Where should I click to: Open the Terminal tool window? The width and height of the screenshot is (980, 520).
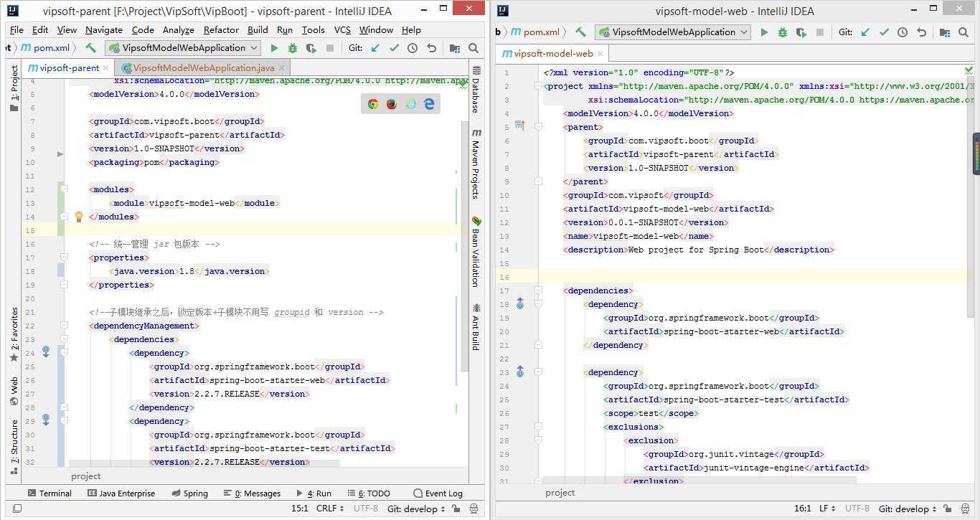(x=50, y=493)
